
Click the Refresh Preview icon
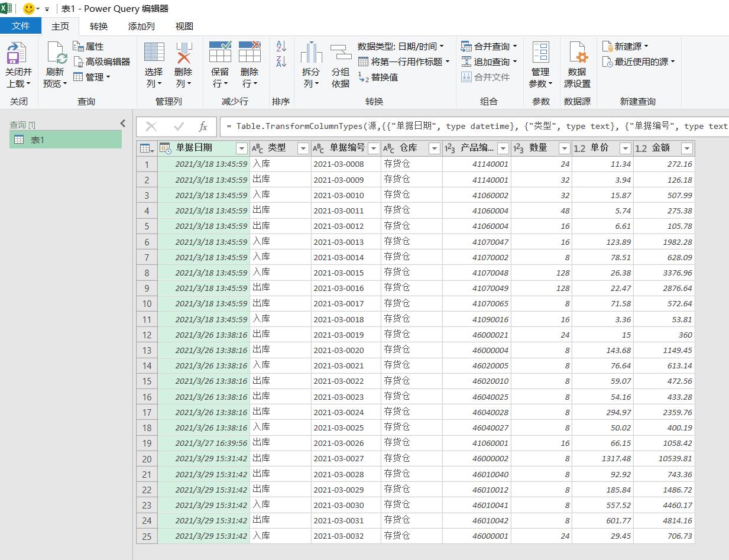tap(56, 53)
